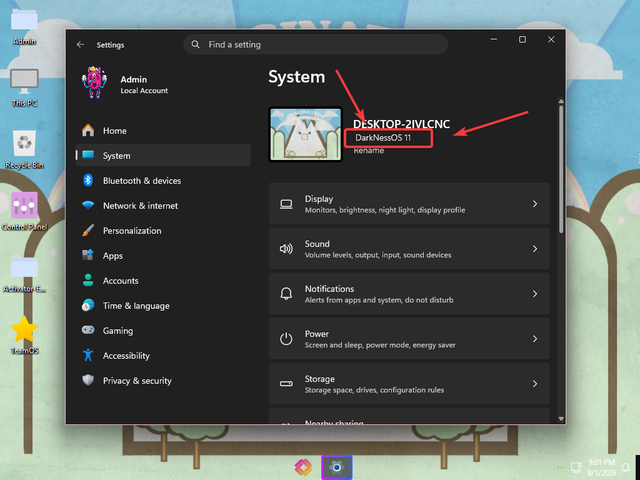640x480 pixels.
Task: Open Gaming settings
Action: point(163,331)
